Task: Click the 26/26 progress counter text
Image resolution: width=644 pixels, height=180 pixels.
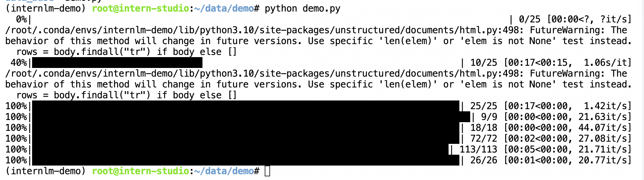Action: [484, 160]
